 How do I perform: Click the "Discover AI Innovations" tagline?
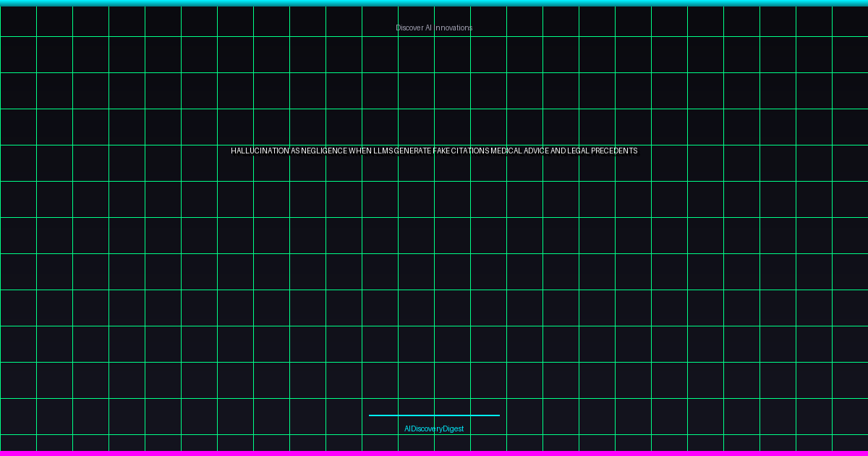pyautogui.click(x=434, y=28)
